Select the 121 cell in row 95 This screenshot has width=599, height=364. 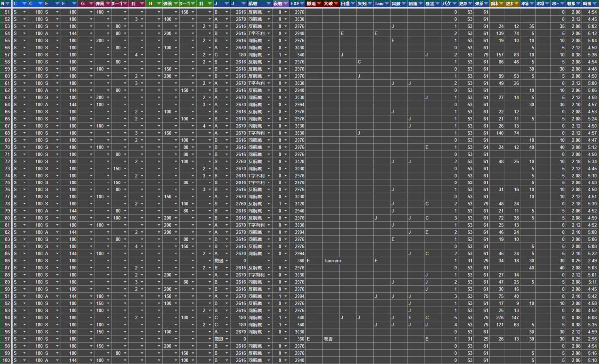click(496, 324)
